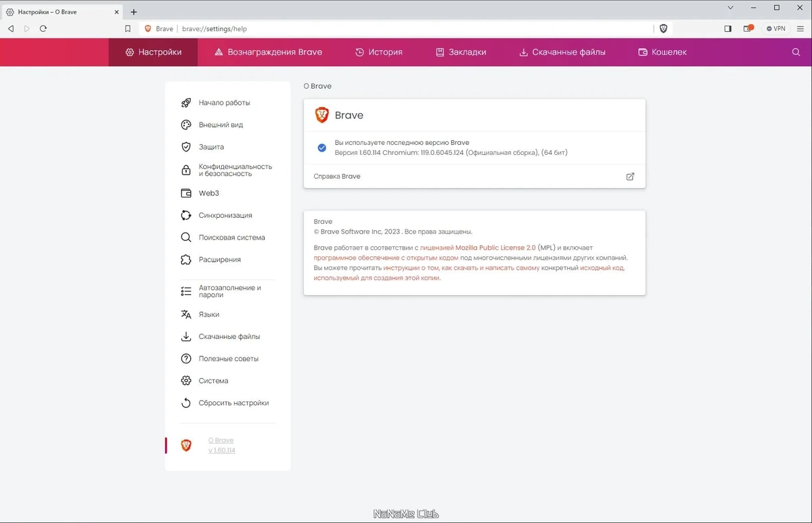Click gear icon for Система
The width and height of the screenshot is (812, 523).
coord(186,381)
